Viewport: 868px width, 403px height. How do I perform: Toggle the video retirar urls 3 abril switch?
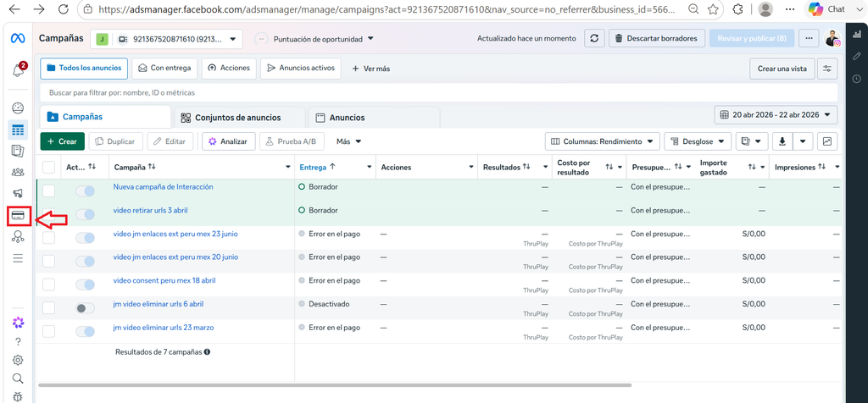pyautogui.click(x=86, y=214)
